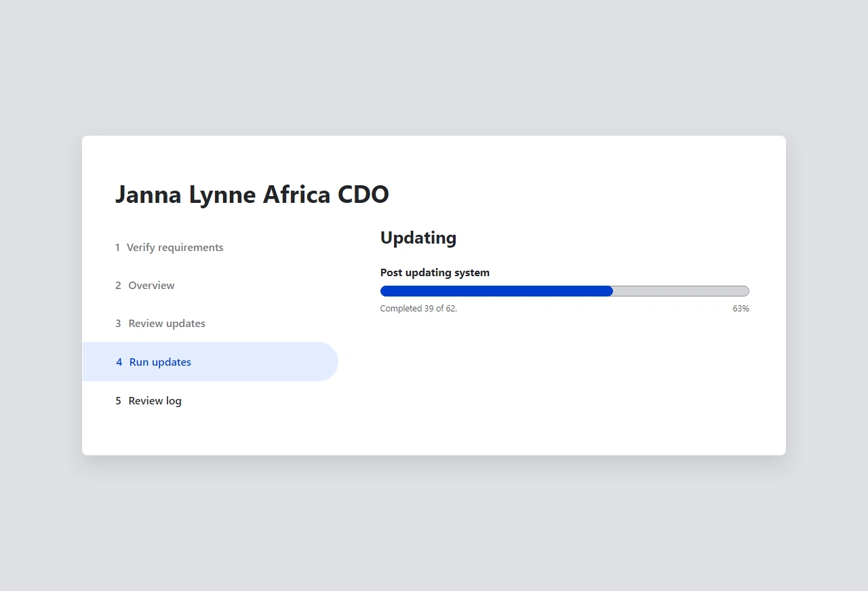This screenshot has height=591, width=868.
Task: Click the 63% progress percentage
Action: (741, 309)
